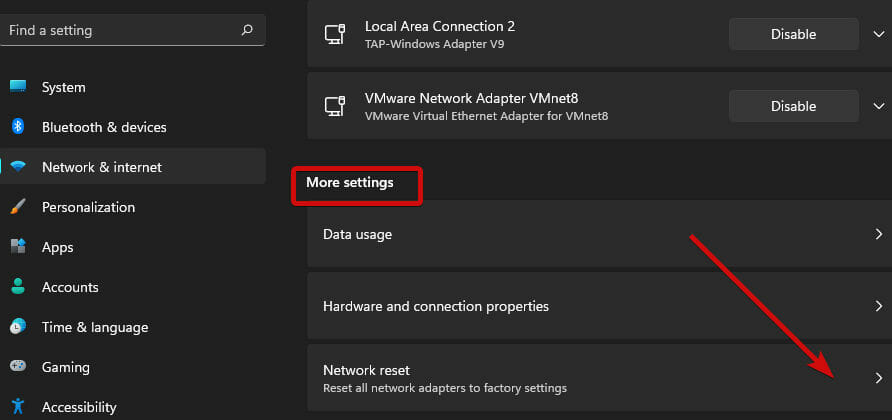Click the search magnifier icon
The width and height of the screenshot is (892, 420).
tap(247, 30)
